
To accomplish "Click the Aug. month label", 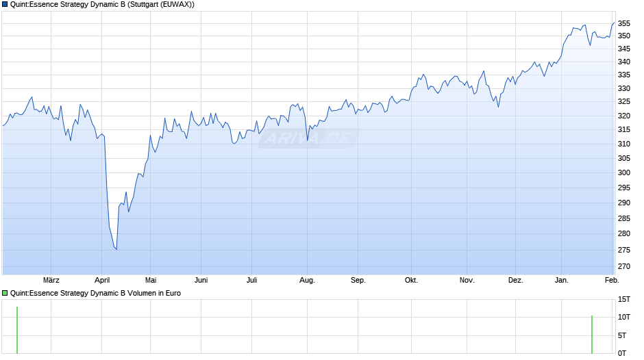I will (x=307, y=280).
